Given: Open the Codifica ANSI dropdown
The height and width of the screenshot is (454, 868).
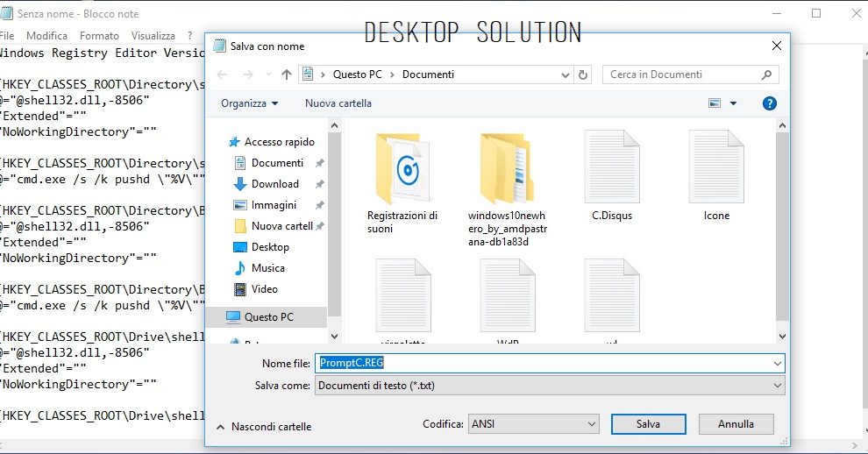Looking at the screenshot, I should click(534, 424).
